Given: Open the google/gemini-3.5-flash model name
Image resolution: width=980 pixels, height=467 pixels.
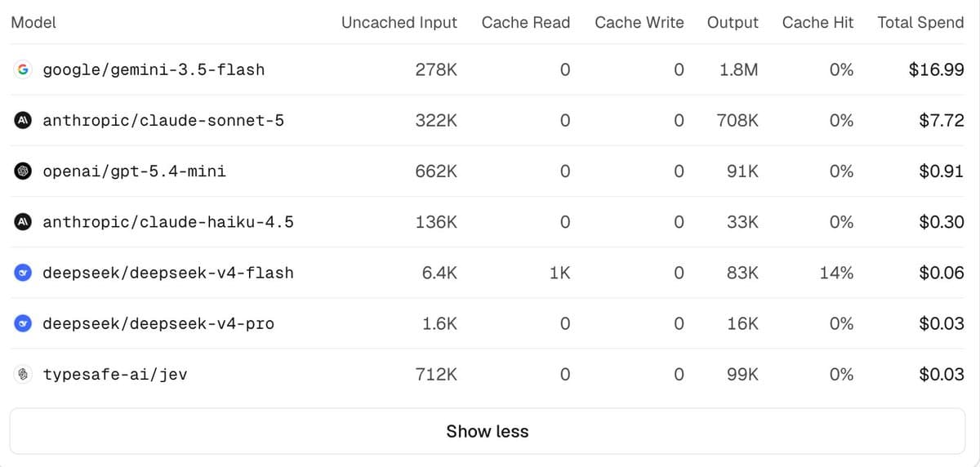Looking at the screenshot, I should click(x=154, y=70).
